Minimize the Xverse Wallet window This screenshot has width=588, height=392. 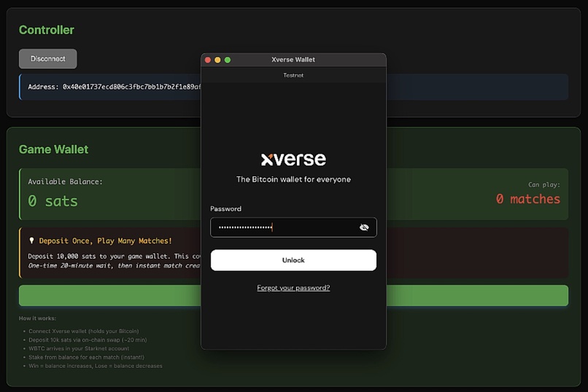tap(217, 60)
